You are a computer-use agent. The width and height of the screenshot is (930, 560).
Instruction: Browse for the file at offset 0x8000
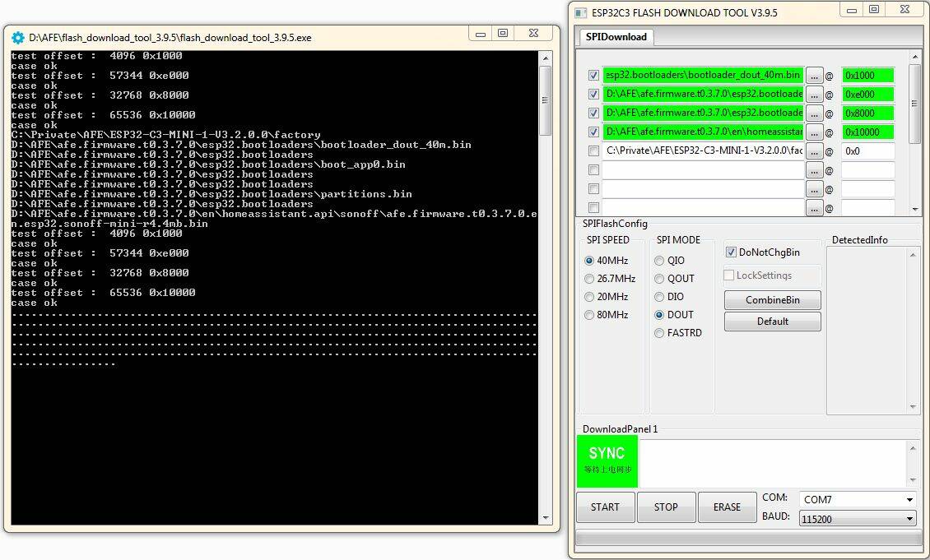814,113
